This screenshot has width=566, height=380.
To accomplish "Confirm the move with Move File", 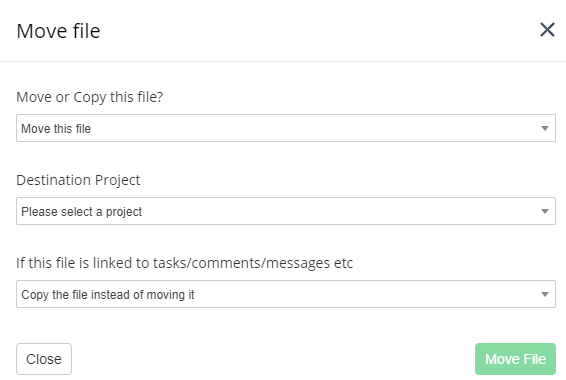I will click(515, 359).
